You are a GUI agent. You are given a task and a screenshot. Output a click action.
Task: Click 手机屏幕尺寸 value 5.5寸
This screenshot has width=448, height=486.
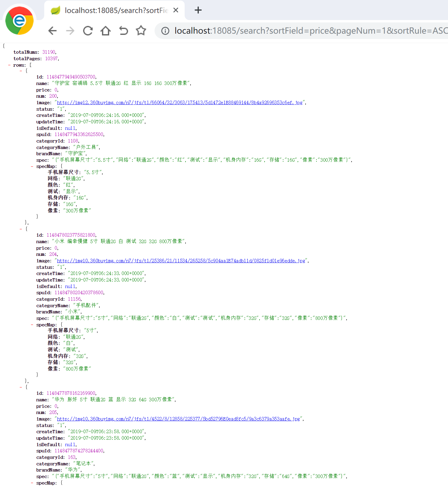(93, 172)
